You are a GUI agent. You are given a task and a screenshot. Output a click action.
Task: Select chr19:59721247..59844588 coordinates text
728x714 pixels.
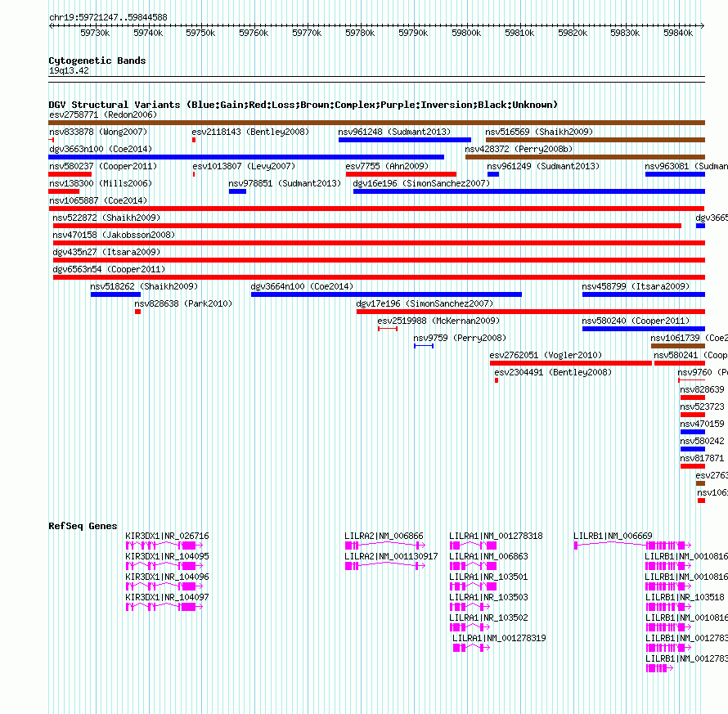click(x=108, y=17)
